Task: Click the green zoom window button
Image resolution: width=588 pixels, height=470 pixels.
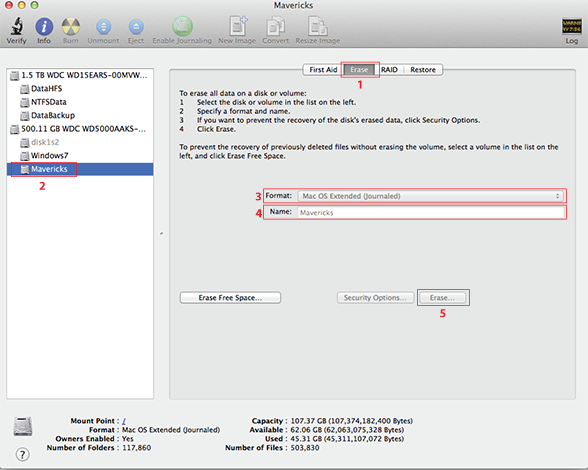Action: coord(34,5)
